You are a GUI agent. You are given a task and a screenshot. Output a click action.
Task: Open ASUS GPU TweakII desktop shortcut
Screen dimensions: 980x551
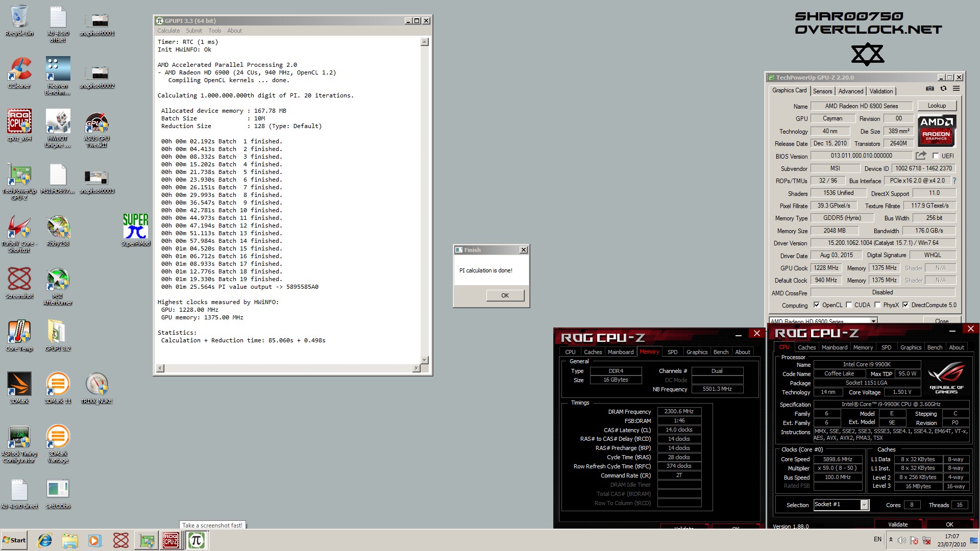(96, 130)
